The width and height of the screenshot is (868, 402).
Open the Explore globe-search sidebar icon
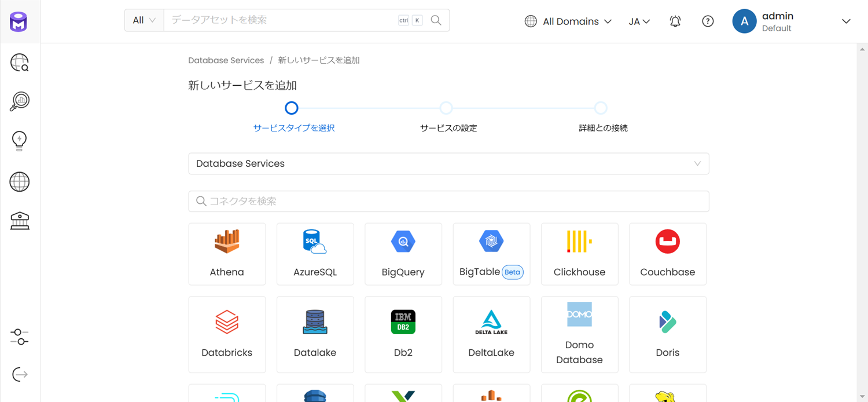(20, 63)
